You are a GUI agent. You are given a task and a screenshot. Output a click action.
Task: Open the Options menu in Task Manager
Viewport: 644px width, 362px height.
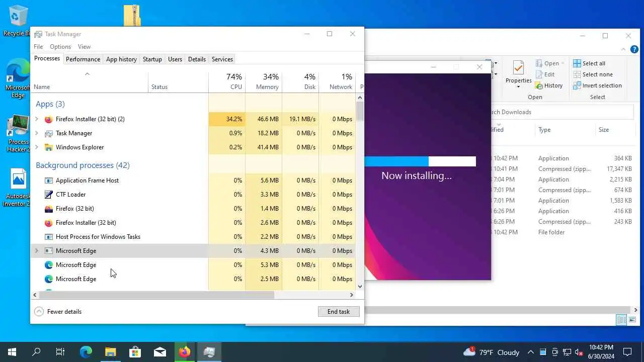tap(60, 47)
